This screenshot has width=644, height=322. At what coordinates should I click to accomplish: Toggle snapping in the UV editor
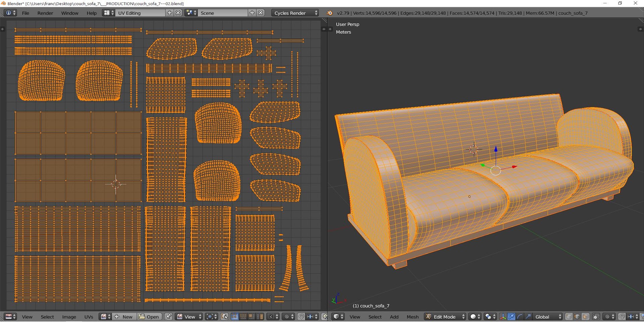tap(301, 317)
